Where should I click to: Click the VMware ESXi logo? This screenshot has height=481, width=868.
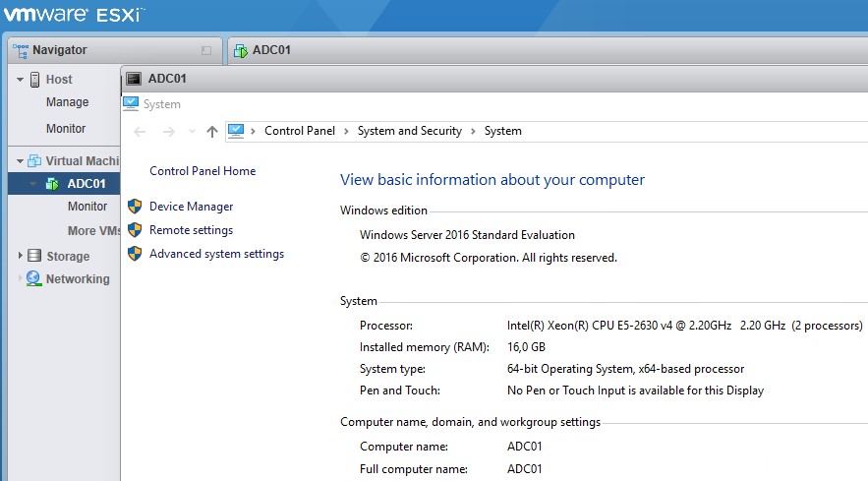point(74,14)
